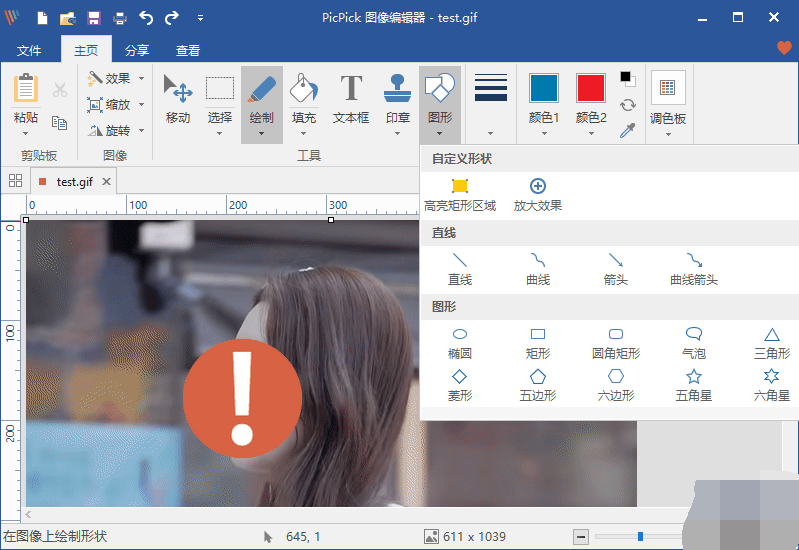Image resolution: width=799 pixels, height=550 pixels.
Task: Click the 粘贴 clipboard icon
Action: (26, 88)
